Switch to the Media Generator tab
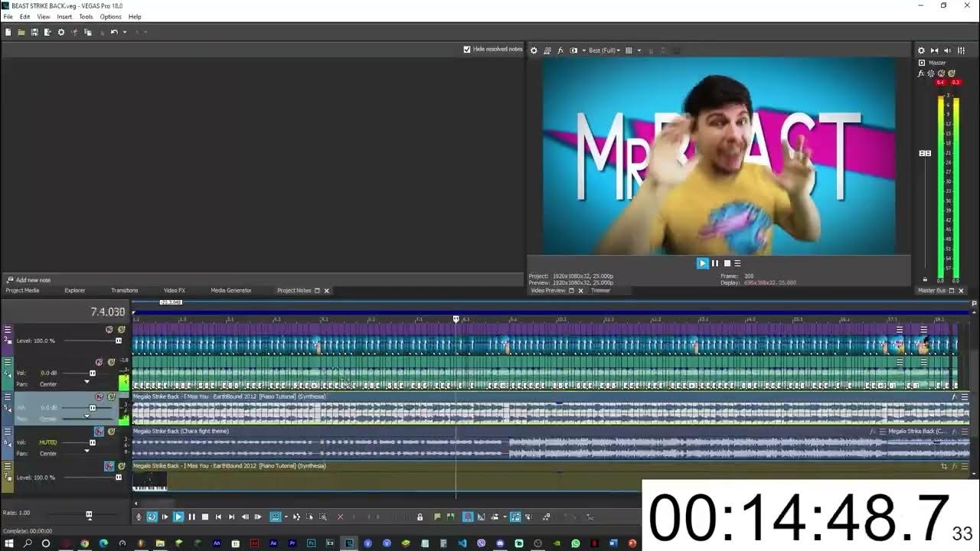This screenshot has width=980, height=551. coord(230,291)
